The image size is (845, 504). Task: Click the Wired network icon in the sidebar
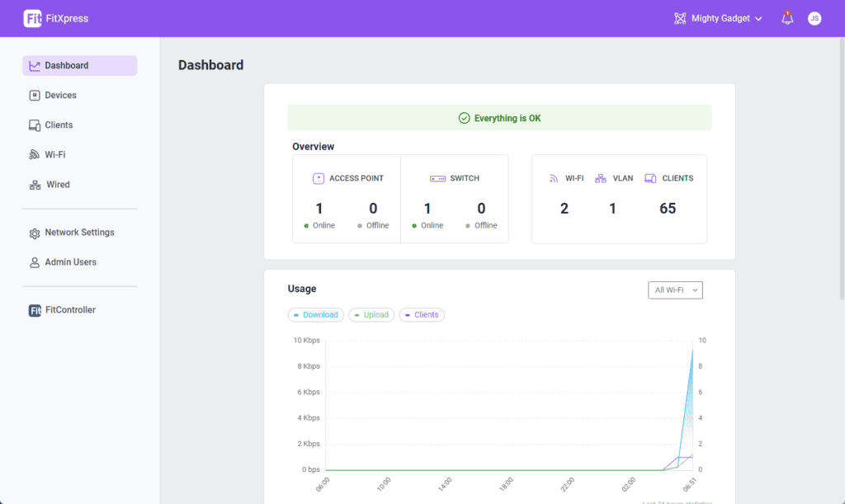(x=35, y=185)
